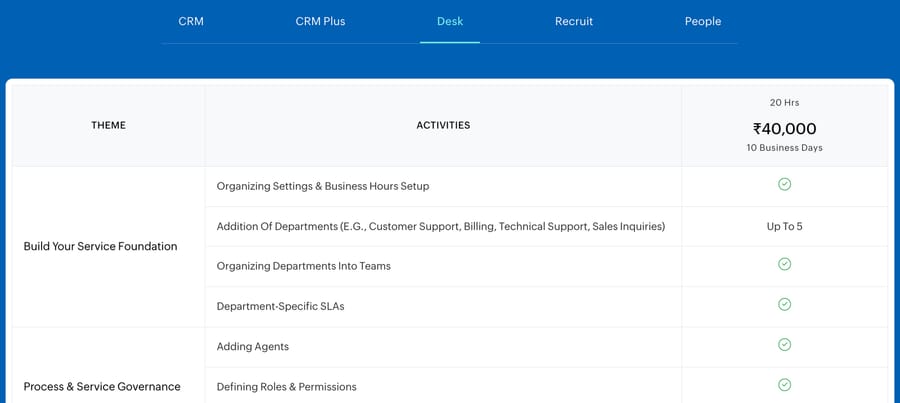Open the CRM Plus tab
This screenshot has width=900, height=403.
point(320,22)
